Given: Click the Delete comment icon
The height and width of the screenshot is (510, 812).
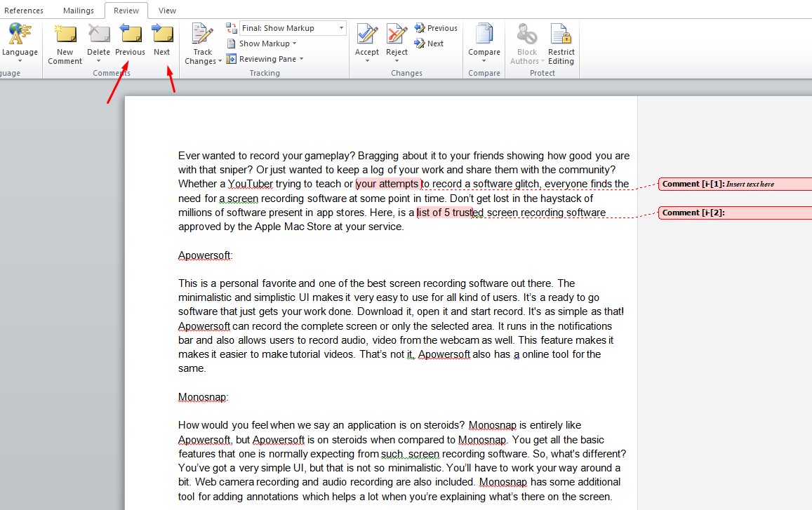Looking at the screenshot, I should pos(98,34).
